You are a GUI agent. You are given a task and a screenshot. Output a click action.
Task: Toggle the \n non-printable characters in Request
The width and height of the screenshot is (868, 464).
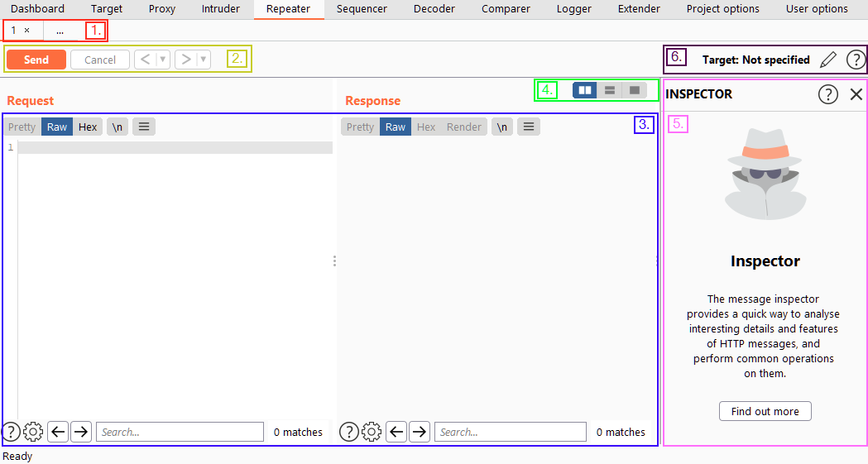tap(117, 127)
